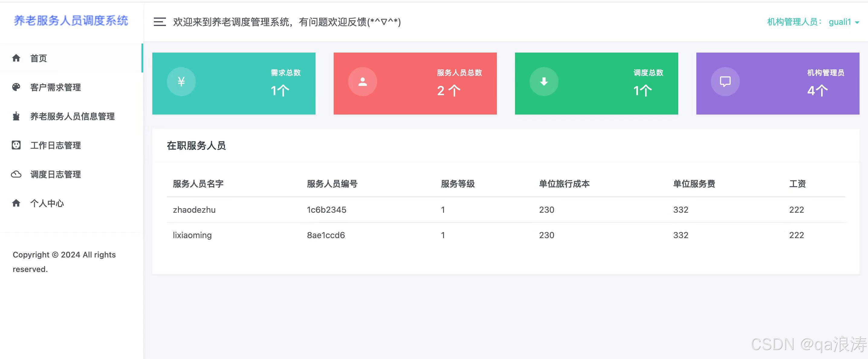Click the home icon beside 首页
This screenshot has height=359, width=868.
16,58
